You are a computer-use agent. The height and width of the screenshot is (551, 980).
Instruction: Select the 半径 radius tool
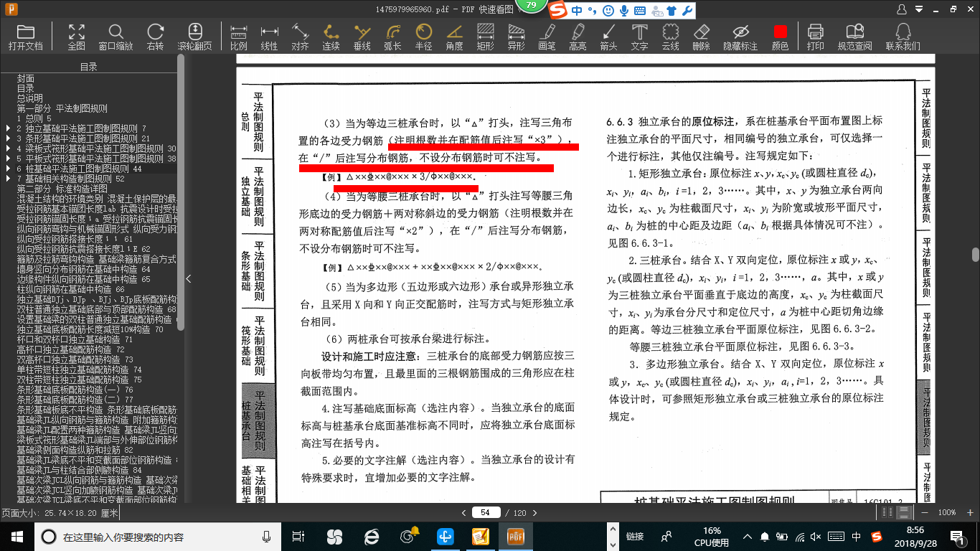tap(423, 37)
